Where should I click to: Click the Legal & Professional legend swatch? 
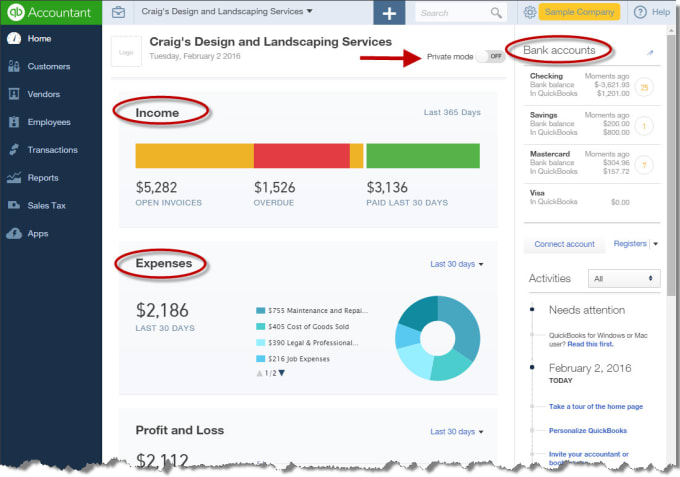click(x=261, y=343)
